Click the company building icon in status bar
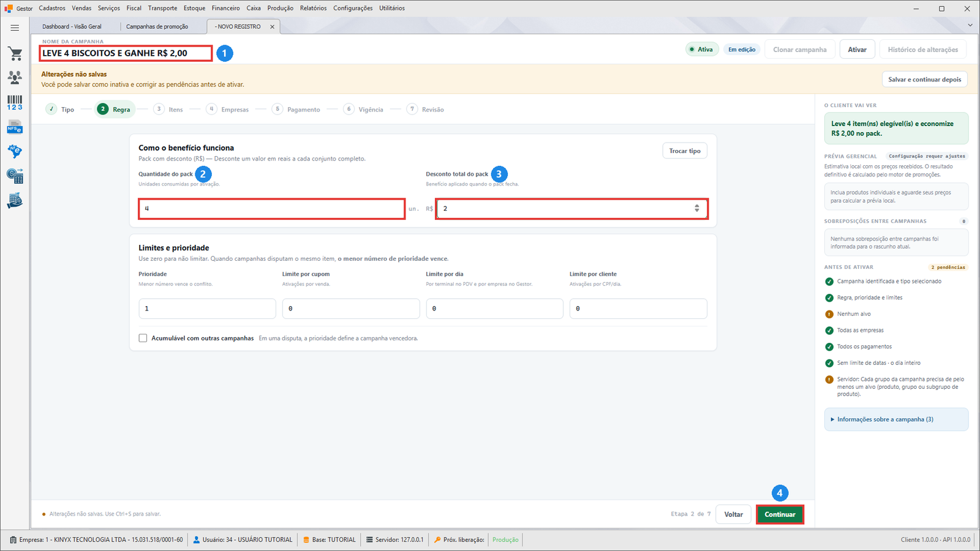This screenshot has height=551, width=980. point(13,540)
